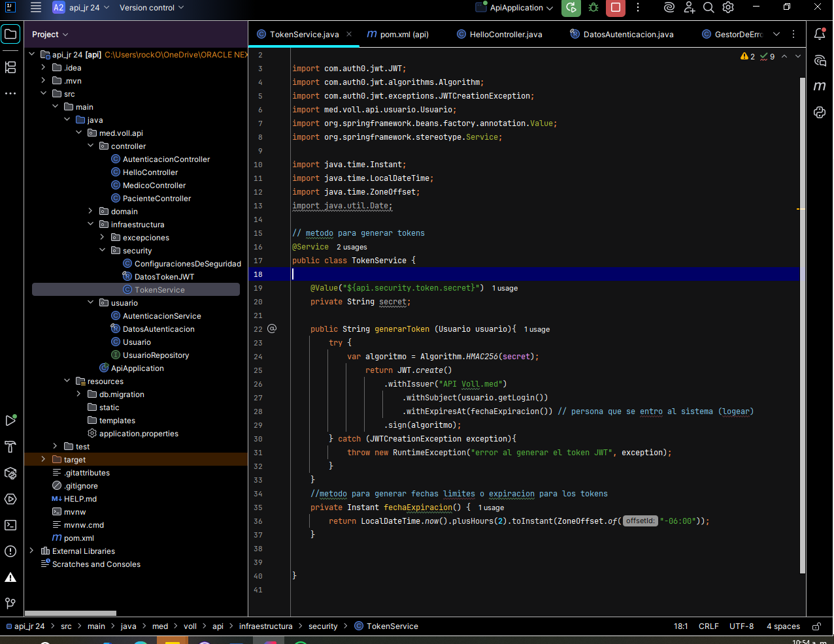Toggle the Structure tool window icon

coord(10,67)
